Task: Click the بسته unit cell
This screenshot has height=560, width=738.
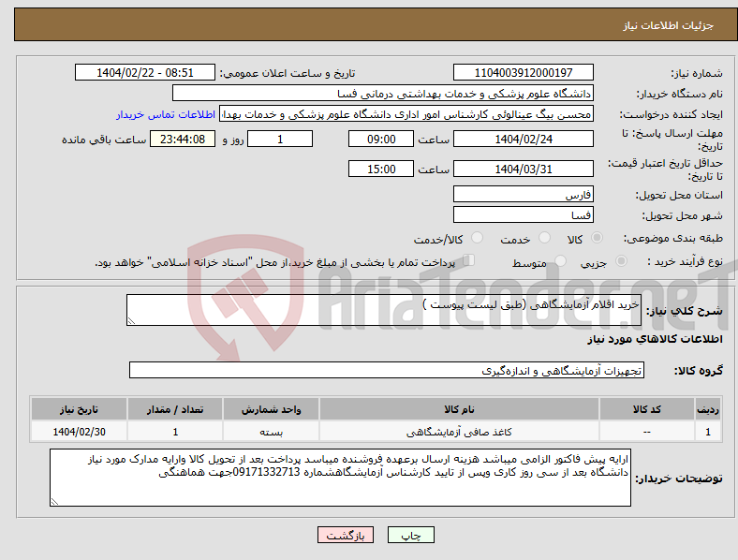Action: 271,432
